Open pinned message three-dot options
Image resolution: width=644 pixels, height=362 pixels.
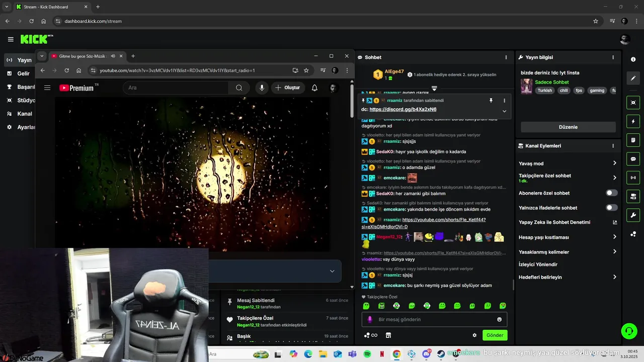504,101
